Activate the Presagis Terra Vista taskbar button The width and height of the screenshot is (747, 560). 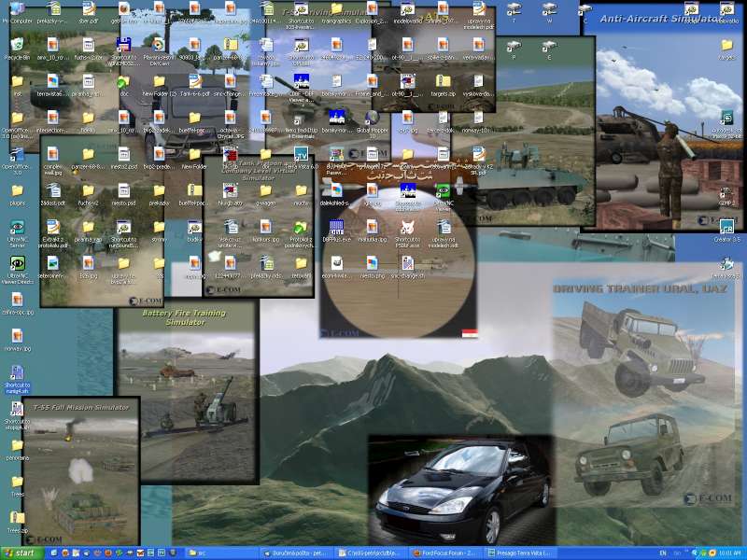click(x=520, y=553)
